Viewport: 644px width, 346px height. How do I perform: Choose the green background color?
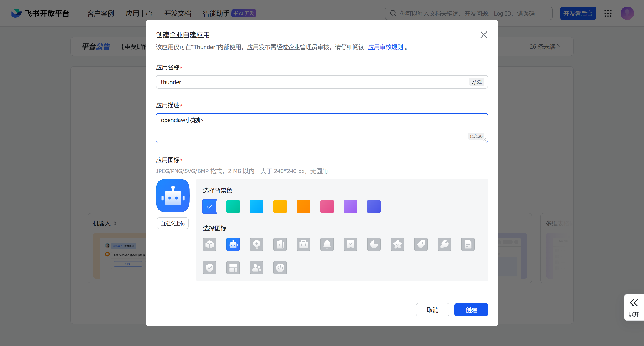tap(233, 206)
